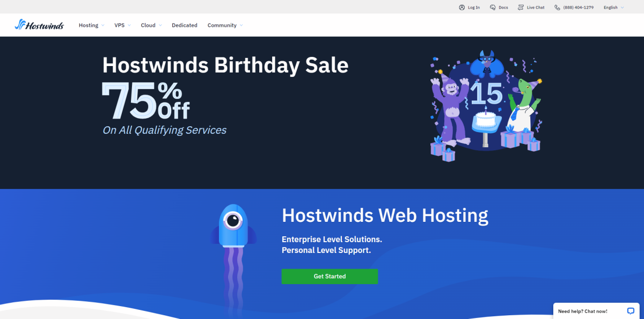Click the Hostwinds Birthday Sale heading banner
The image size is (644, 319).
(225, 65)
